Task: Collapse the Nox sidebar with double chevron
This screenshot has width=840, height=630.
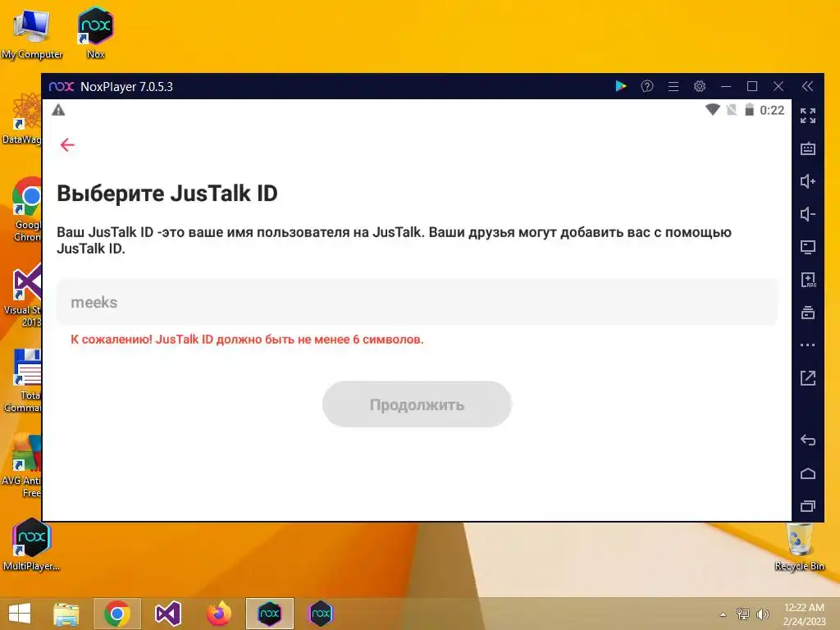Action: coord(807,86)
